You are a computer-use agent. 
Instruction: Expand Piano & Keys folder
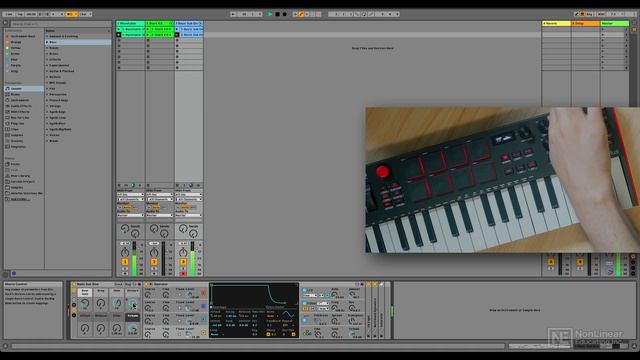click(x=47, y=100)
